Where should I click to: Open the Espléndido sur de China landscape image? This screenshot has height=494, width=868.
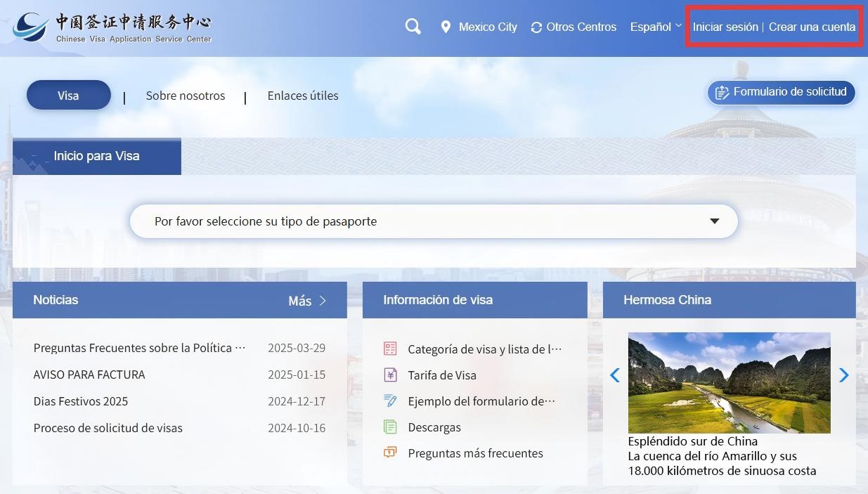click(729, 383)
